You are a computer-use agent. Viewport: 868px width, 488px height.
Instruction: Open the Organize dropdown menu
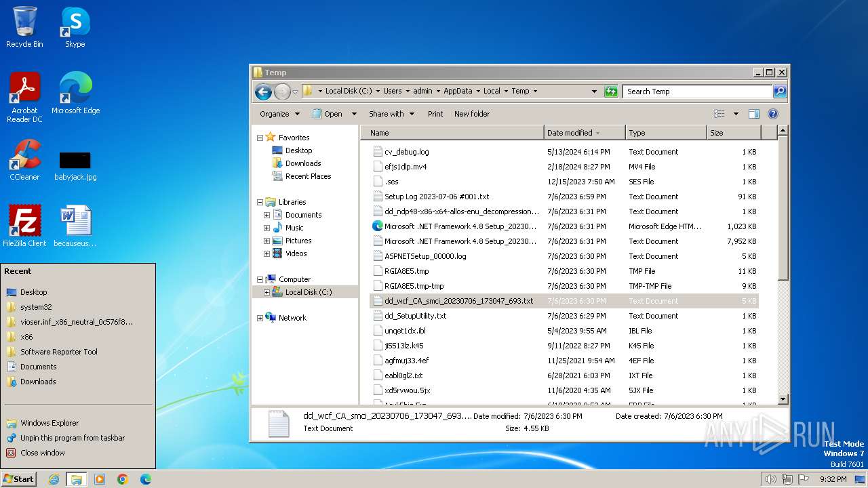[279, 114]
